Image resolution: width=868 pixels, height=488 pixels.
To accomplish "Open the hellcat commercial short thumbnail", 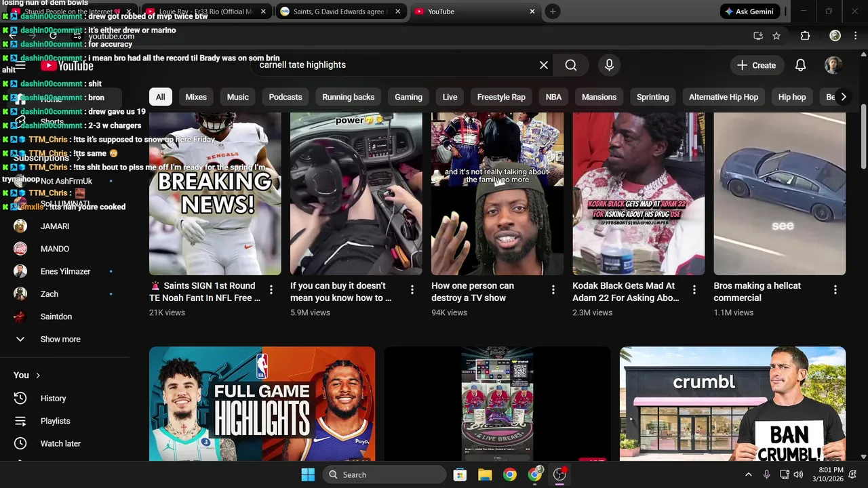I will (x=780, y=194).
